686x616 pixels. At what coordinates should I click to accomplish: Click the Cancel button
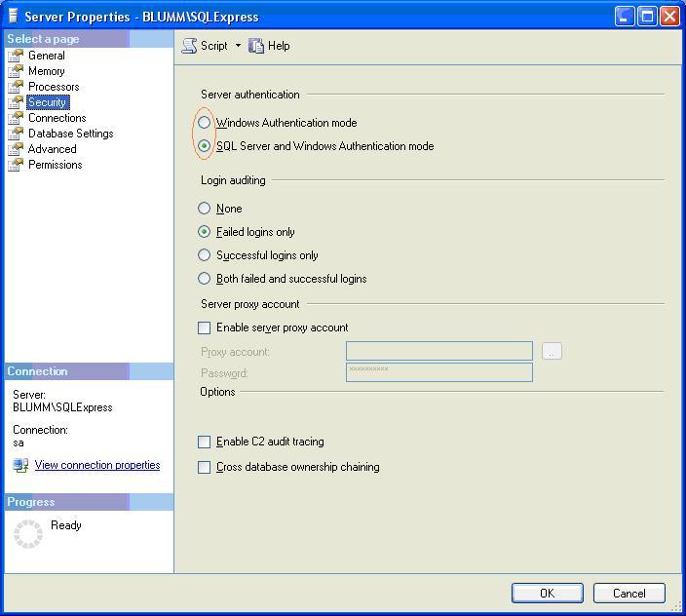pyautogui.click(x=629, y=594)
